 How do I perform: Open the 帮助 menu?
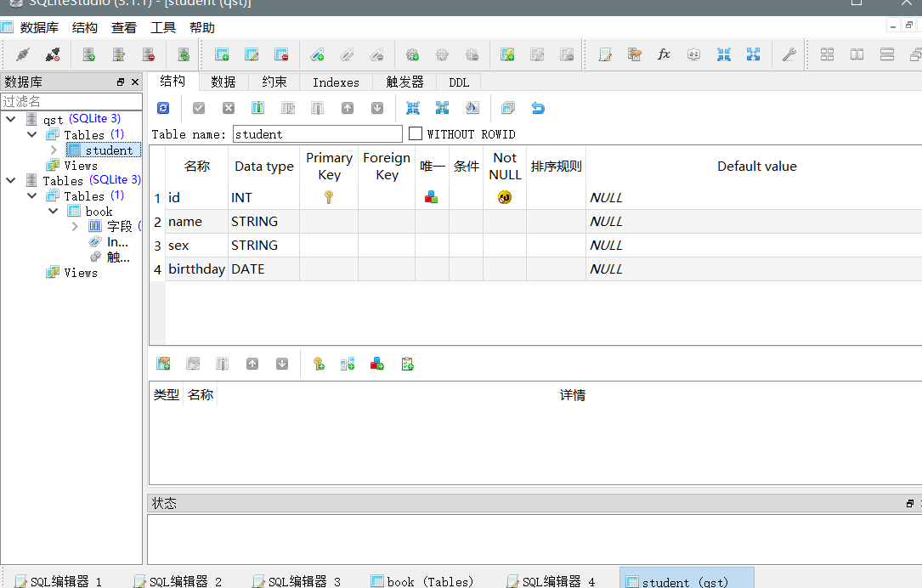201,28
